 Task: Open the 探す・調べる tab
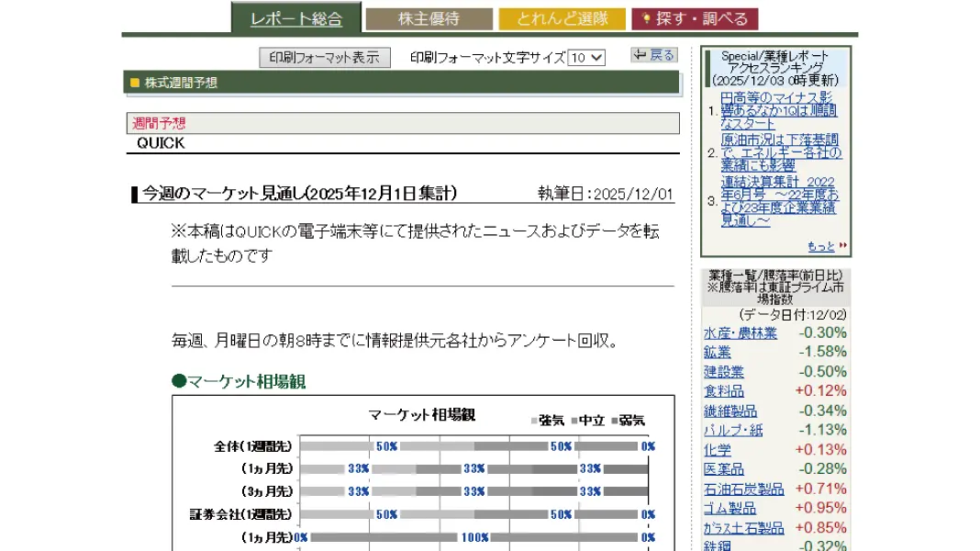[x=695, y=18]
